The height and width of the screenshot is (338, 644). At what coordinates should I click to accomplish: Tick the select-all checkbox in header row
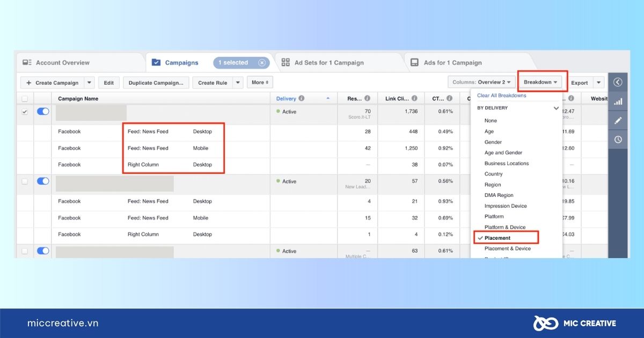[24, 99]
